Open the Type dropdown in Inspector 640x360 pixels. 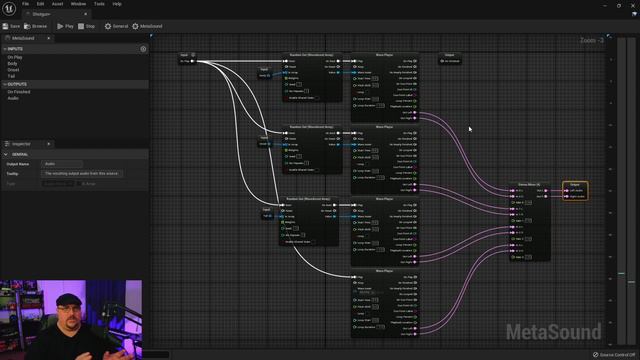(x=58, y=184)
